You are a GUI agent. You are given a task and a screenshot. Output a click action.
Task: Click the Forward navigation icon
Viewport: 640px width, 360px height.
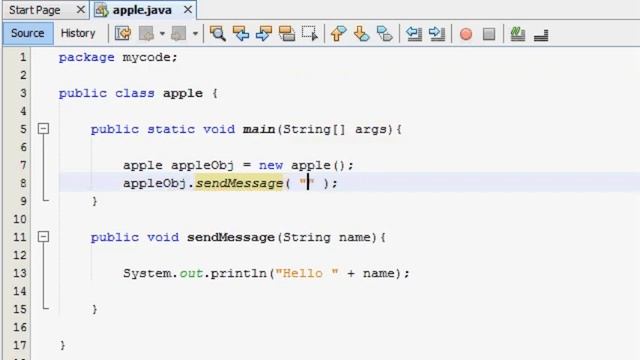click(178, 33)
